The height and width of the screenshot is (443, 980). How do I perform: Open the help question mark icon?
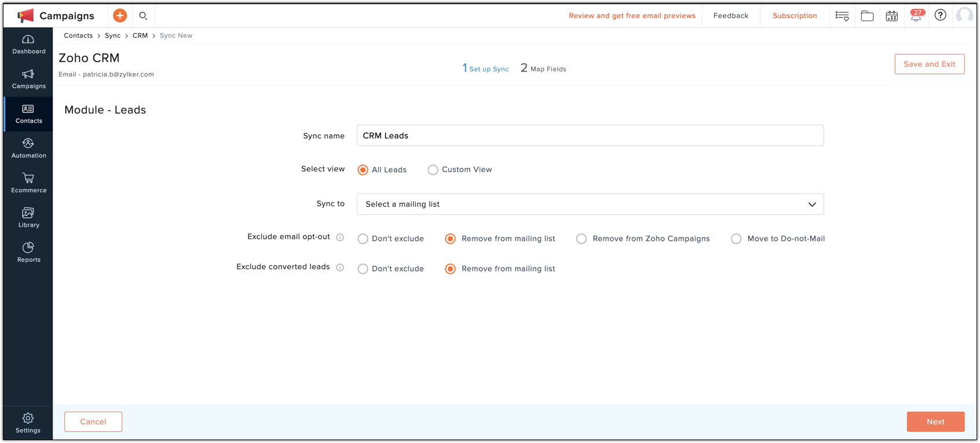click(x=941, y=15)
